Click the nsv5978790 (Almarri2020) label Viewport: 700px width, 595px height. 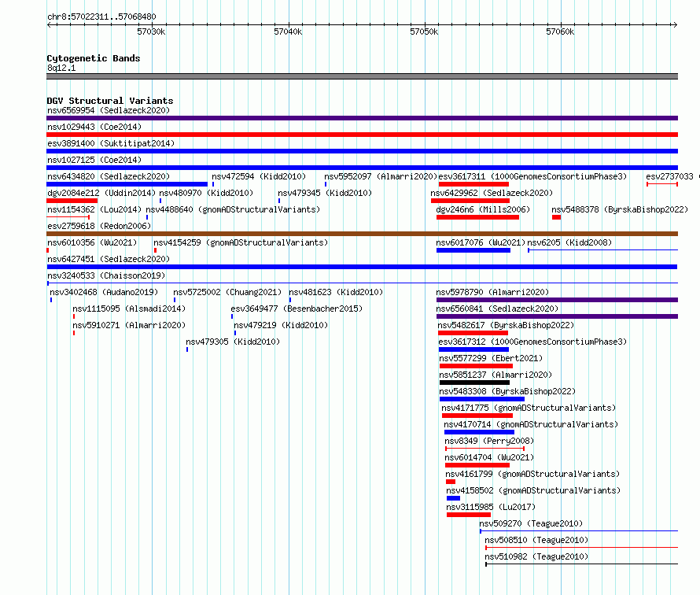492,292
